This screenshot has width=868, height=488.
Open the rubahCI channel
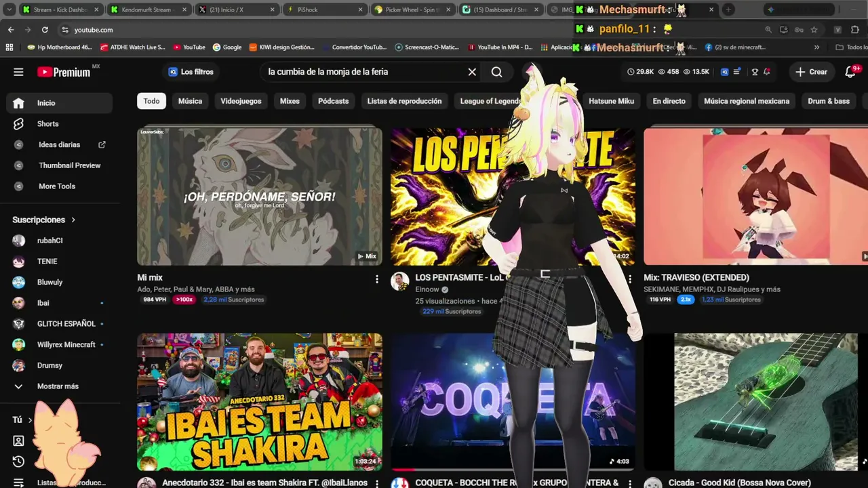pyautogui.click(x=59, y=241)
